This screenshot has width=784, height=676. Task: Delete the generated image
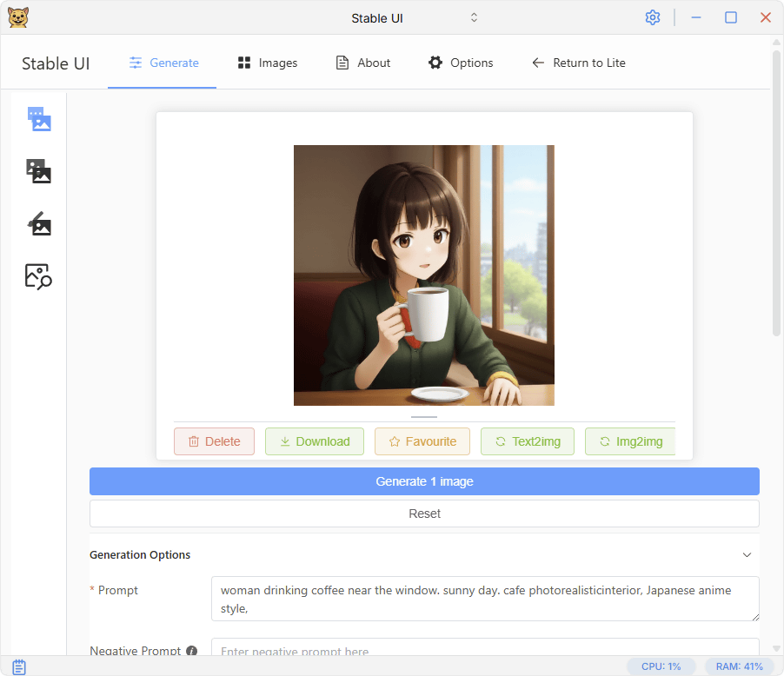tap(214, 441)
